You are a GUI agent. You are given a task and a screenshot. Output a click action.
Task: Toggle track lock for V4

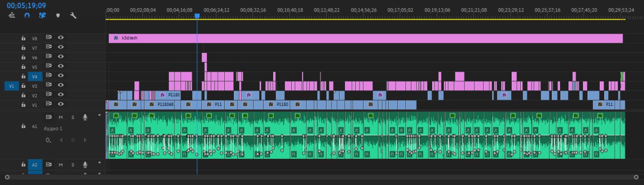pos(23,76)
